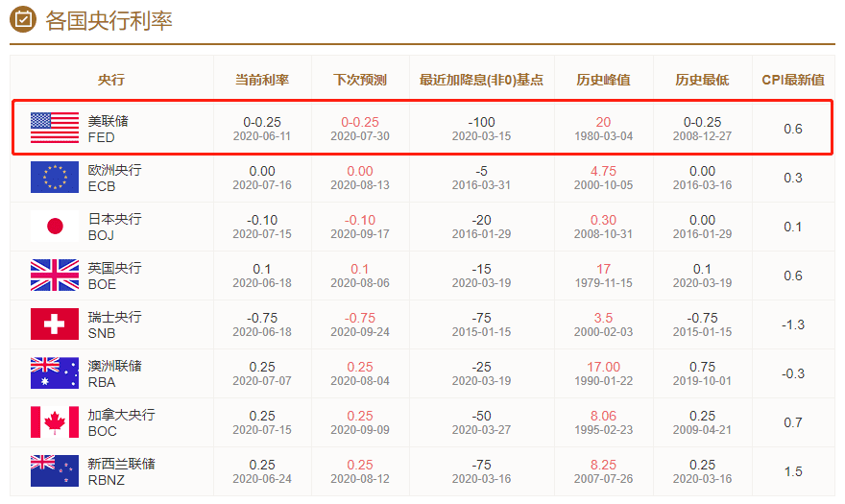845x504 pixels.
Task: Open the 日本央行 BOJ row name
Action: (115, 227)
